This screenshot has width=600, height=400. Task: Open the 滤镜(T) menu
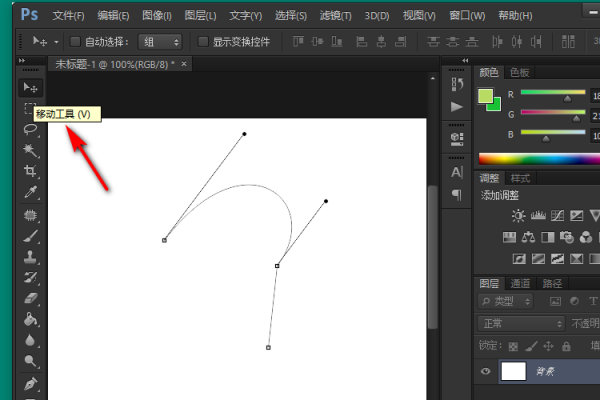pos(338,16)
